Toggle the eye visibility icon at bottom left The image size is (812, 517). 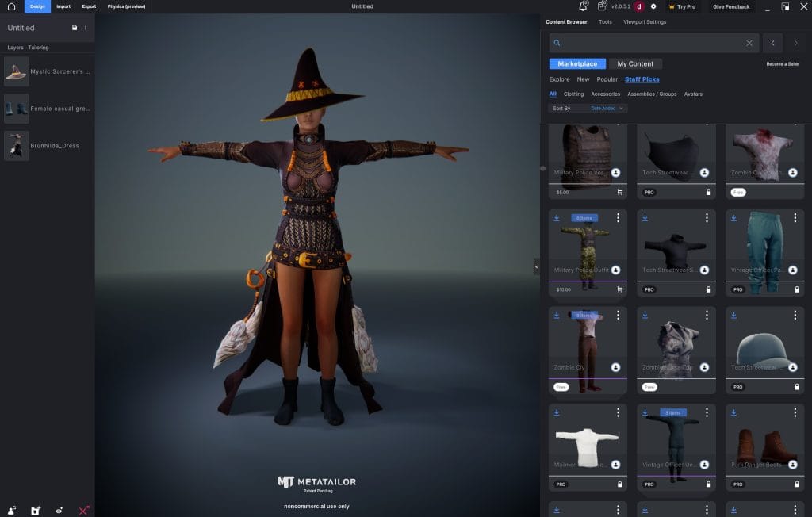point(59,511)
